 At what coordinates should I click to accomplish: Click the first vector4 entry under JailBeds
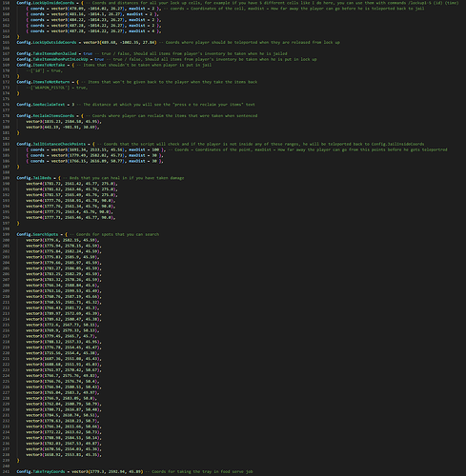click(x=71, y=184)
